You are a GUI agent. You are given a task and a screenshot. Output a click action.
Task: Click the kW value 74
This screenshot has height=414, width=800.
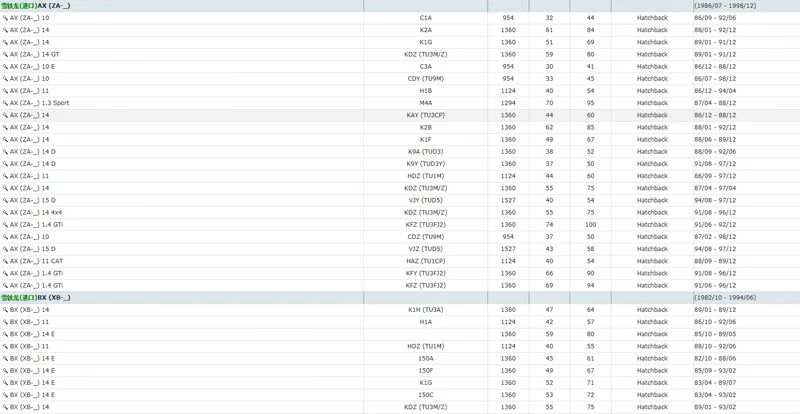(x=549, y=225)
